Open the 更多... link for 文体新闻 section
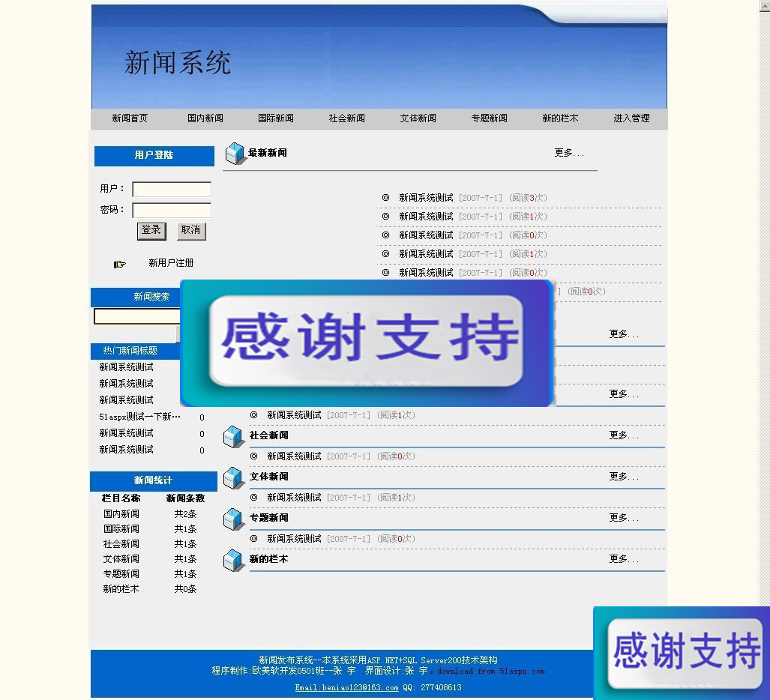 [x=624, y=477]
